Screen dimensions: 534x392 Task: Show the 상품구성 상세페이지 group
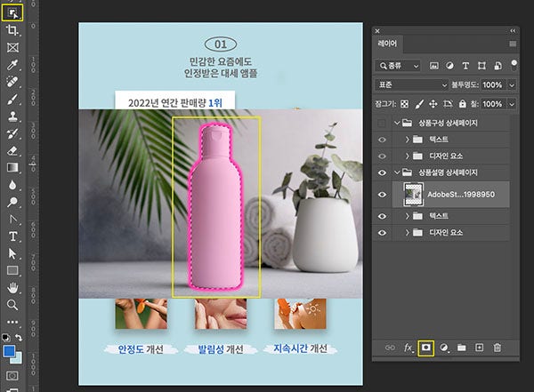(382, 123)
